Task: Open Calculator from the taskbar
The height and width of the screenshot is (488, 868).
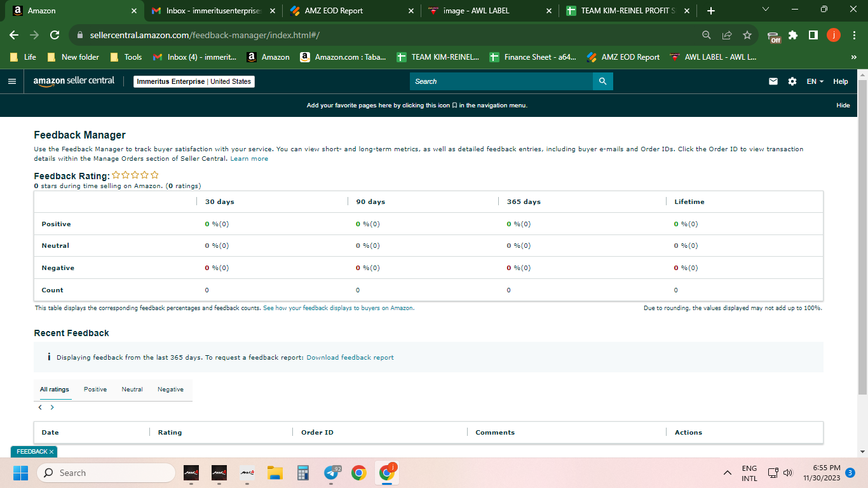Action: pos(303,473)
